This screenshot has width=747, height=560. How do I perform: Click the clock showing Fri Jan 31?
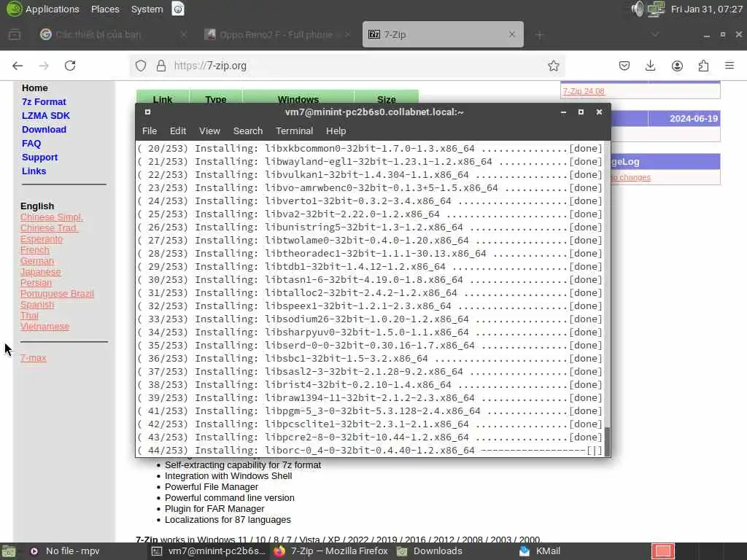706,9
